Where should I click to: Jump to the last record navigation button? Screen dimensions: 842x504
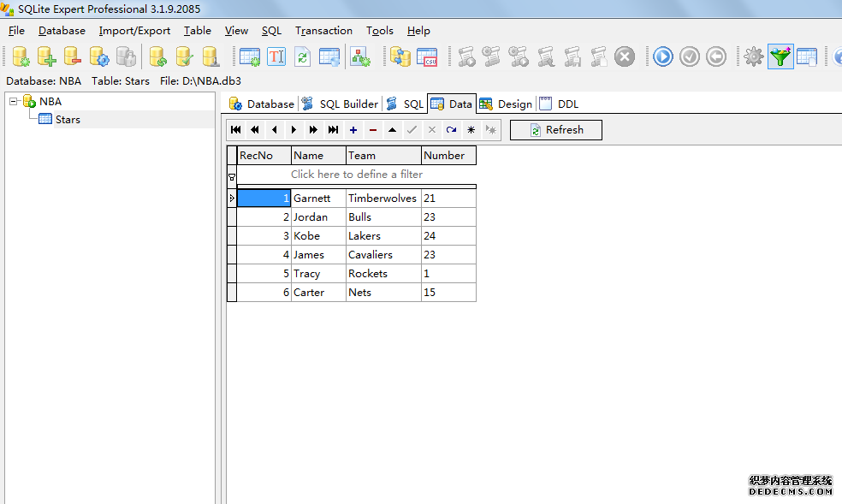[x=334, y=130]
